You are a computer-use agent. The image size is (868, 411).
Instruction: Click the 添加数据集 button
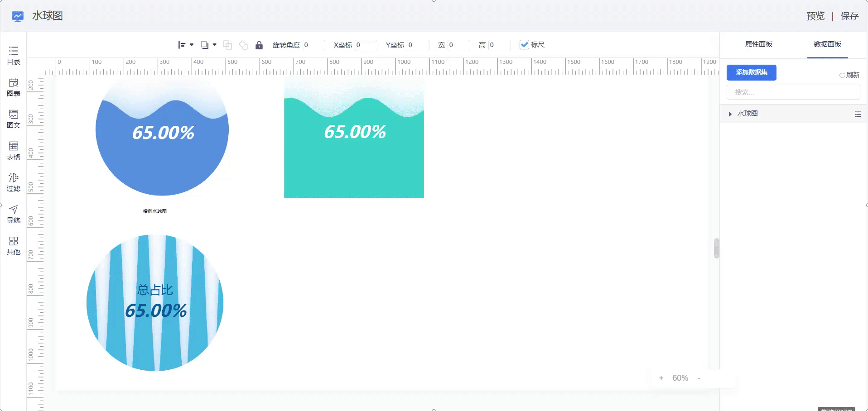[752, 72]
